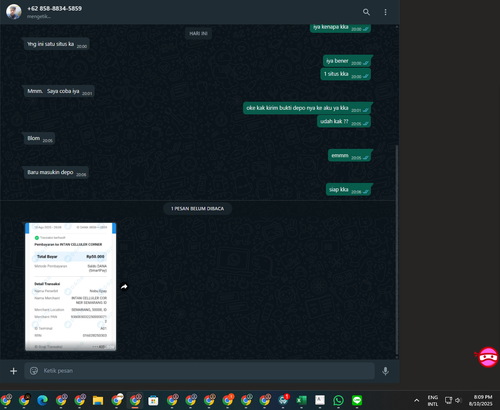Select message 'iya kenapa kka'
This screenshot has height=410, width=500.
340,28
